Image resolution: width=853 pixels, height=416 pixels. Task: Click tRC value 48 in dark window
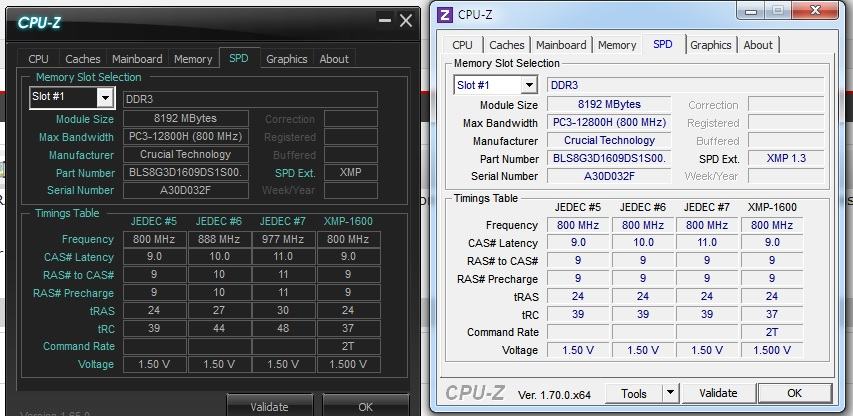[283, 328]
